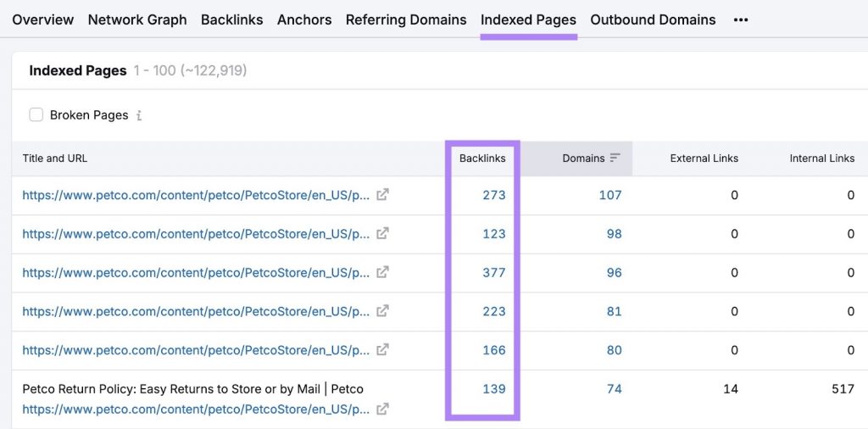Switch to the Outbound Domains tab
The width and height of the screenshot is (868, 429).
pyautogui.click(x=654, y=20)
